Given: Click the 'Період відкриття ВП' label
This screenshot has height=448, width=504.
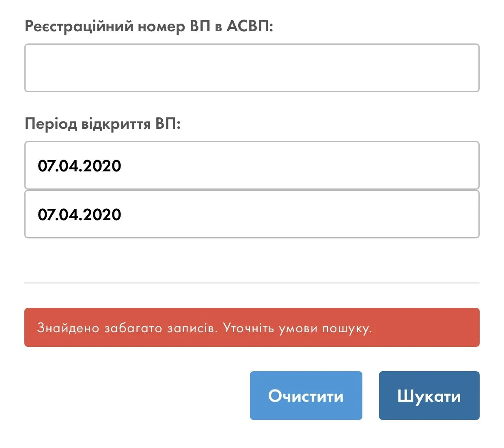Looking at the screenshot, I should 103,123.
